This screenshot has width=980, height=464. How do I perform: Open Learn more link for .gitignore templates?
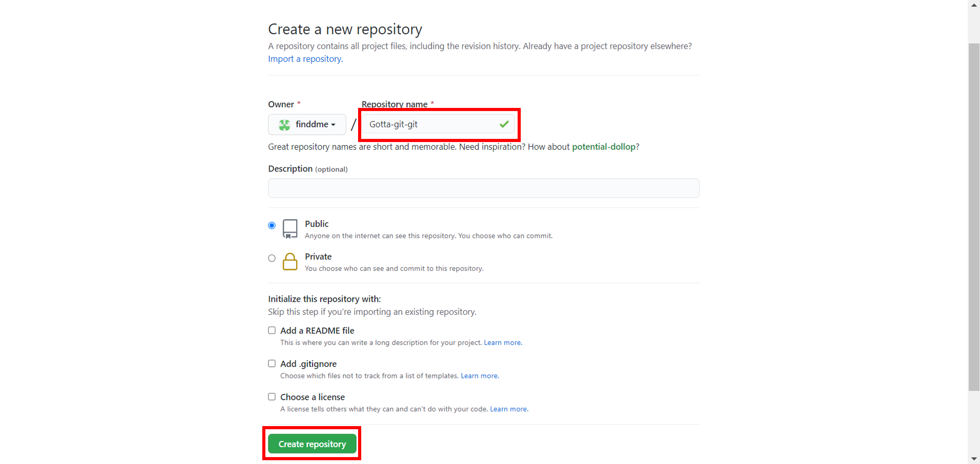[x=480, y=375]
